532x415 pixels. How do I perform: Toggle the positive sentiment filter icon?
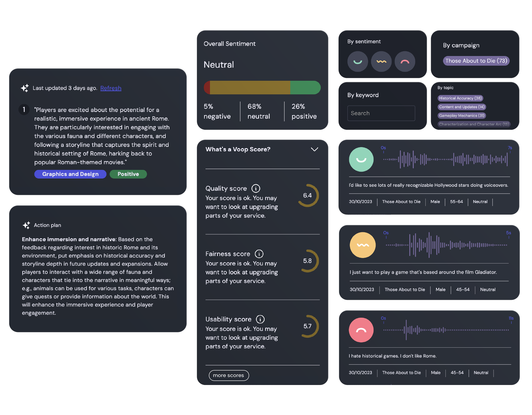coord(358,60)
